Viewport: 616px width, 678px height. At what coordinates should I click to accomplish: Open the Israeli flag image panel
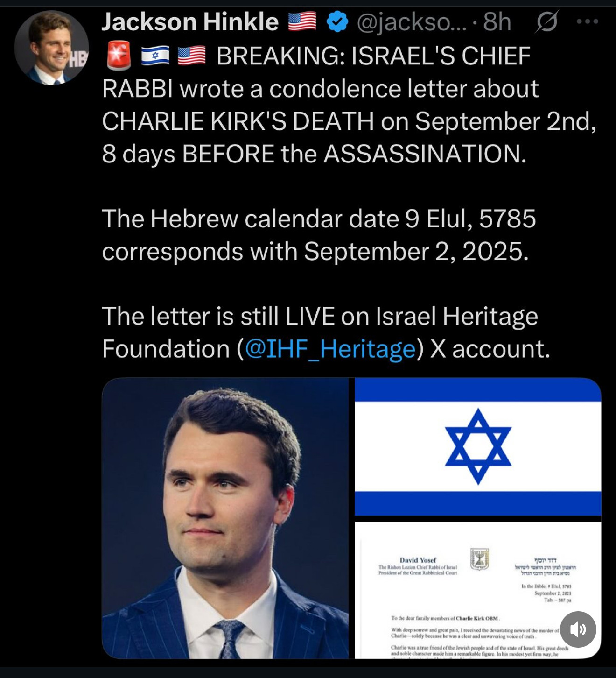[x=478, y=446]
